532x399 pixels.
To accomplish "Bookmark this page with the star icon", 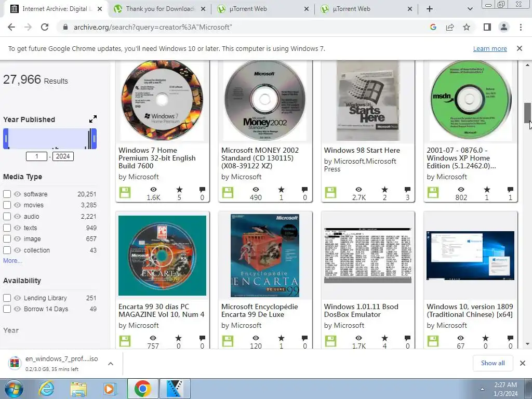I will click(467, 27).
